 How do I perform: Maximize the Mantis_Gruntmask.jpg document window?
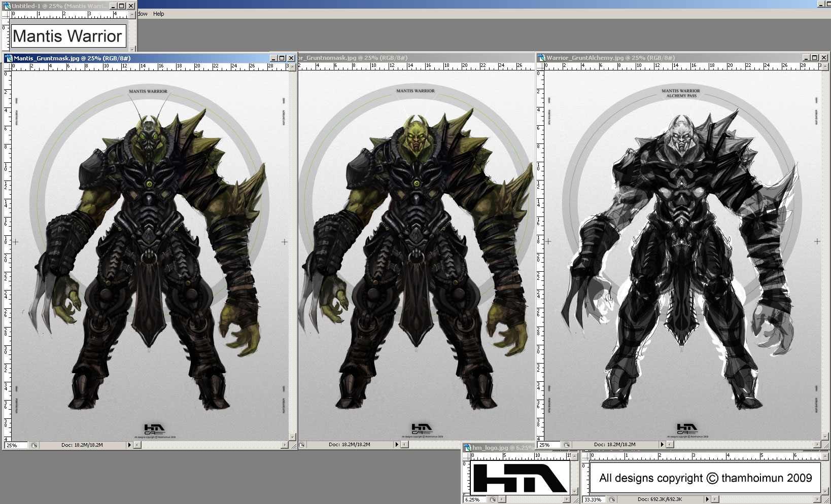pyautogui.click(x=282, y=58)
